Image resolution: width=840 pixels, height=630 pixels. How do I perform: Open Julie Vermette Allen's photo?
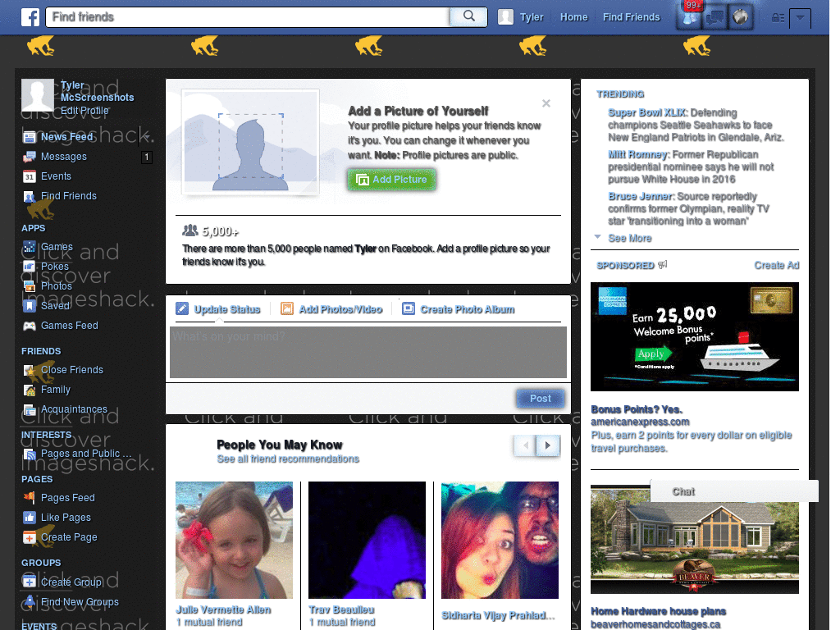(234, 540)
